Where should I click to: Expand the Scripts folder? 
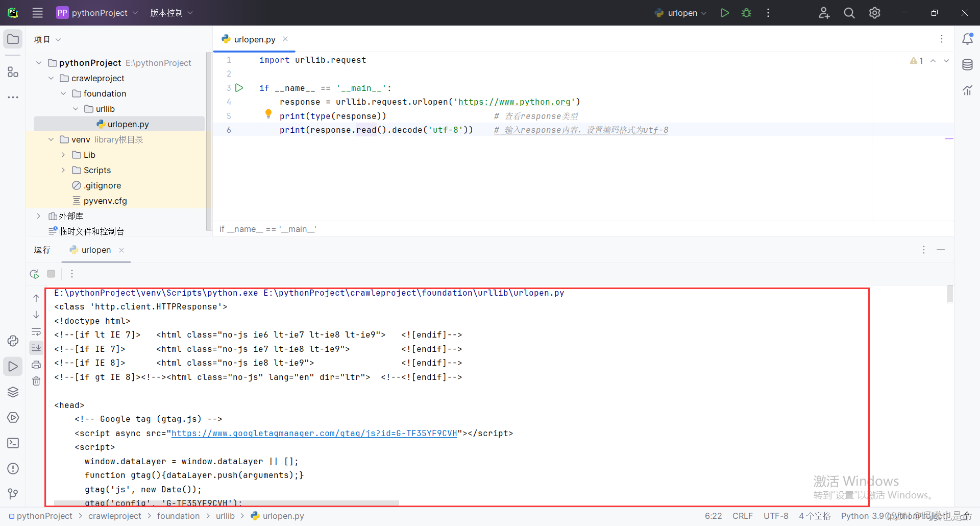click(63, 170)
